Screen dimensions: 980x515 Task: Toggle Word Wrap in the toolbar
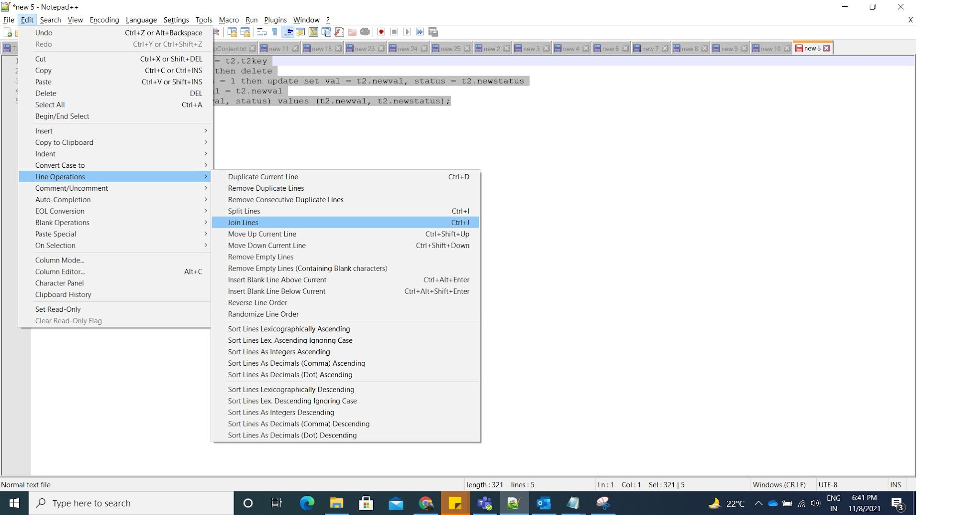point(261,32)
